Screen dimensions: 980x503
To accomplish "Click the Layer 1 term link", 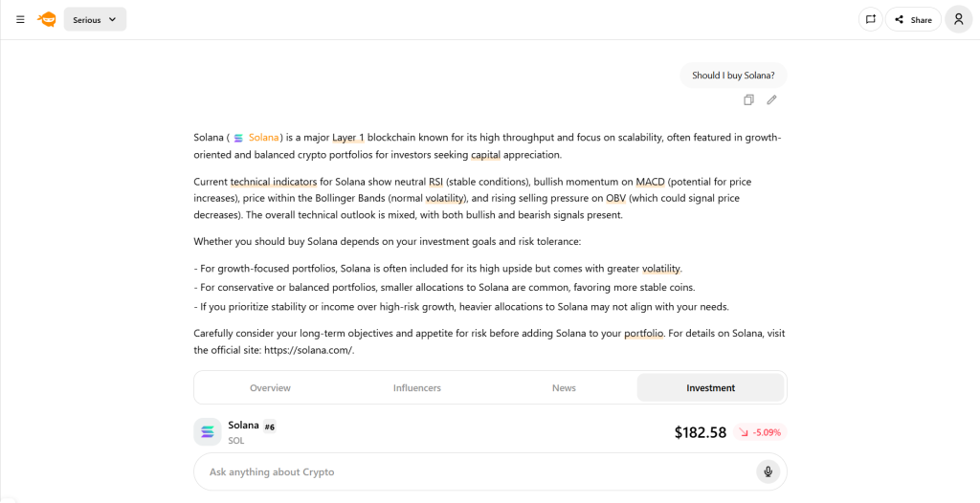I will tap(347, 138).
